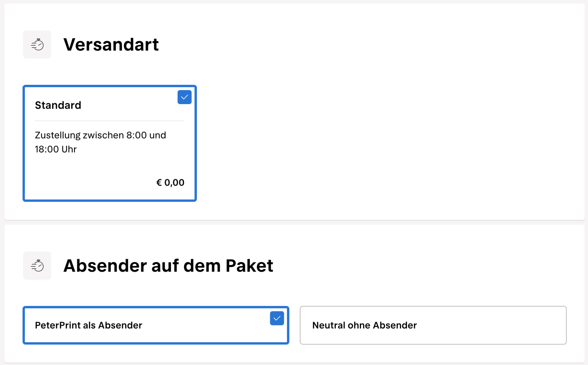Click the check mark on PeterPrint als Absender

coord(277,318)
